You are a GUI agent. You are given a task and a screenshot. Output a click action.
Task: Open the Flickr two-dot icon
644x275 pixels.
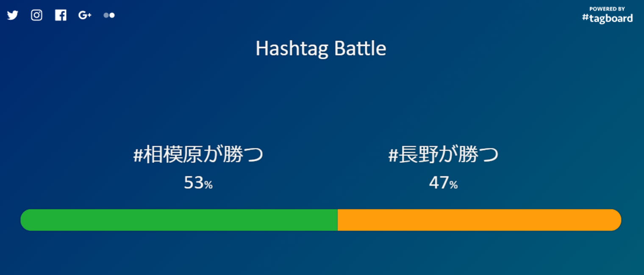(x=109, y=15)
